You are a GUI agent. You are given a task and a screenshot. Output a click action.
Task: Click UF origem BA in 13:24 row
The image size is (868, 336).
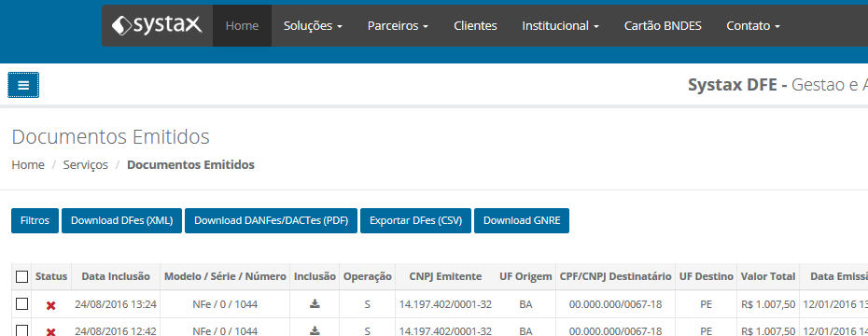(x=525, y=304)
